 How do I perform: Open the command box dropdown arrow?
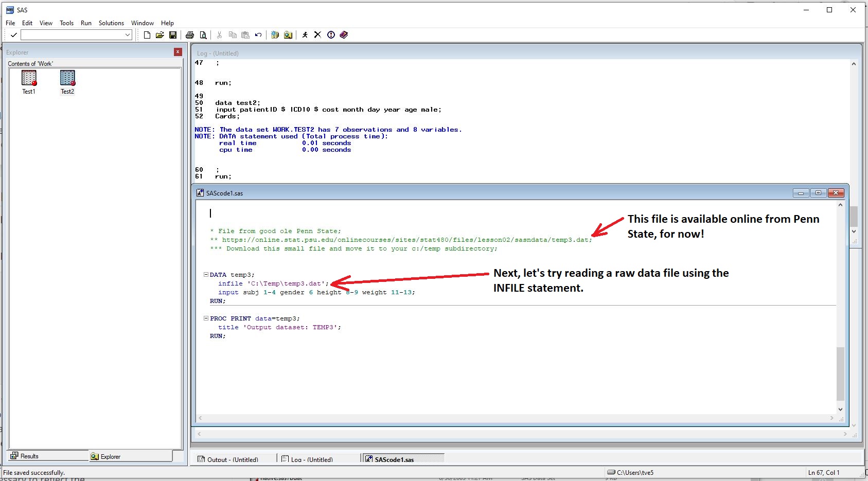(x=128, y=35)
